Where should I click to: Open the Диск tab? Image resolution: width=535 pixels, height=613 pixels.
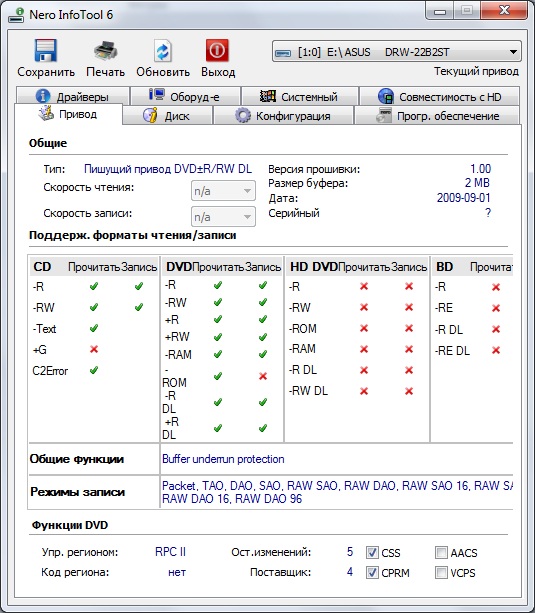[x=167, y=116]
